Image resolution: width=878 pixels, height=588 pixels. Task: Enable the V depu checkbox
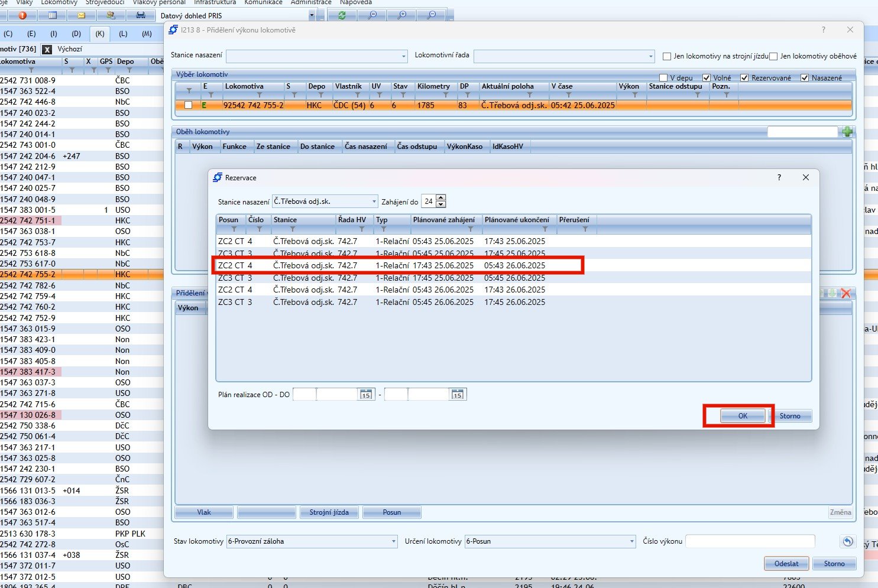point(663,78)
